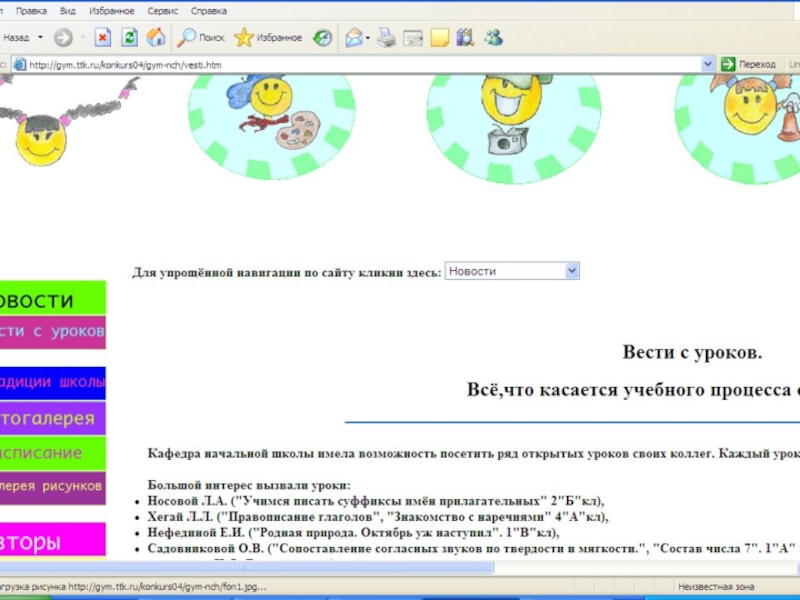800x600 pixels.
Task: Open the Mail envelope icon
Action: click(354, 38)
